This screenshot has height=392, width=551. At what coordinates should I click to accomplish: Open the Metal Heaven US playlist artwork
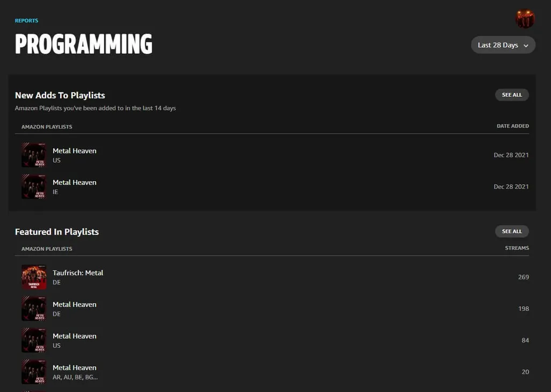click(x=33, y=155)
